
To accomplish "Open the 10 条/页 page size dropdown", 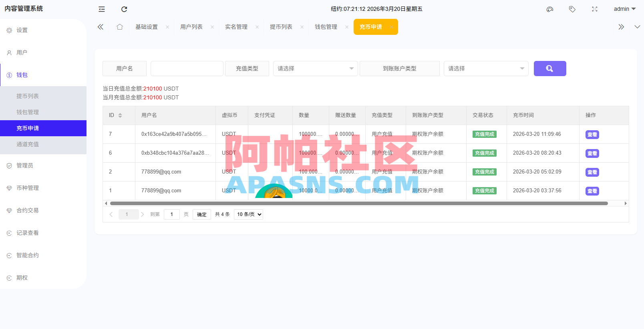I will click(248, 214).
